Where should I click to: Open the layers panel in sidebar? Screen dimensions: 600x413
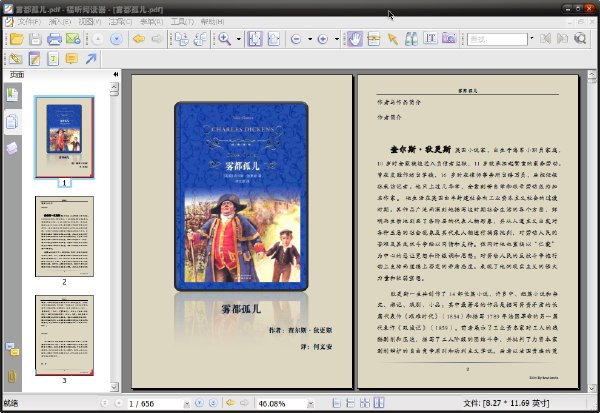[12, 148]
